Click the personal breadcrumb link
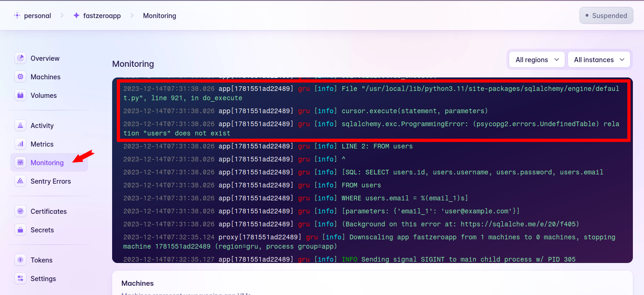The height and width of the screenshot is (295, 644). click(38, 16)
